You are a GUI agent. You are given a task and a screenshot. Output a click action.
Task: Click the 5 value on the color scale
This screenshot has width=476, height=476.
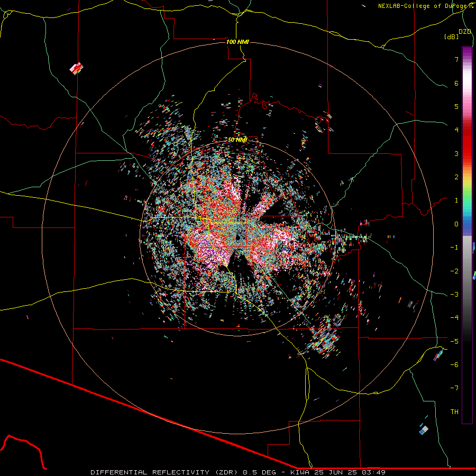(456, 106)
